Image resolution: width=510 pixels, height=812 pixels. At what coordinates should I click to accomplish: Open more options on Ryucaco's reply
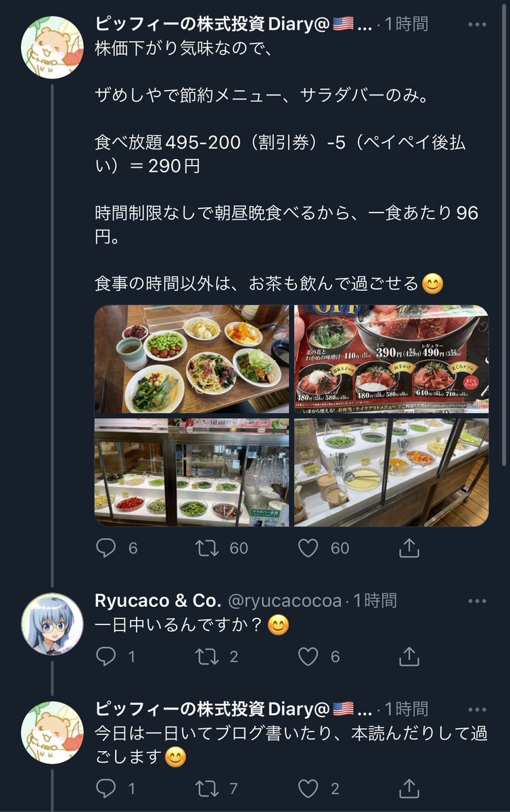pyautogui.click(x=477, y=600)
